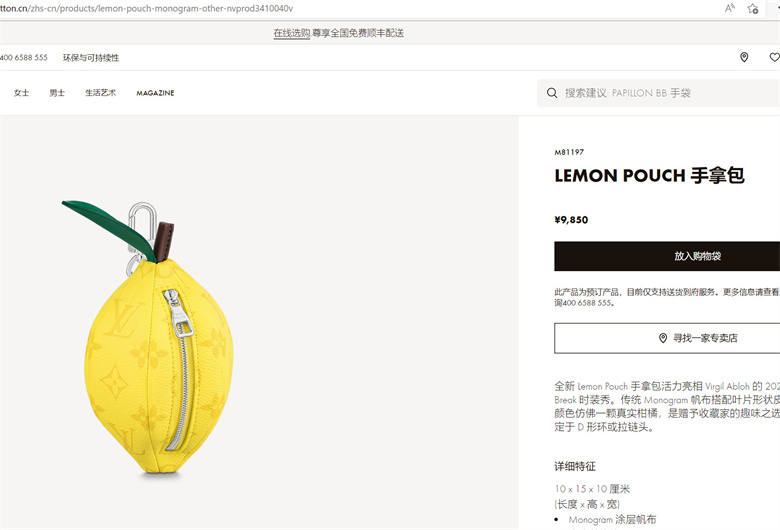Click the browser address bar URL
Screen dimensions: 780x530
point(146,8)
